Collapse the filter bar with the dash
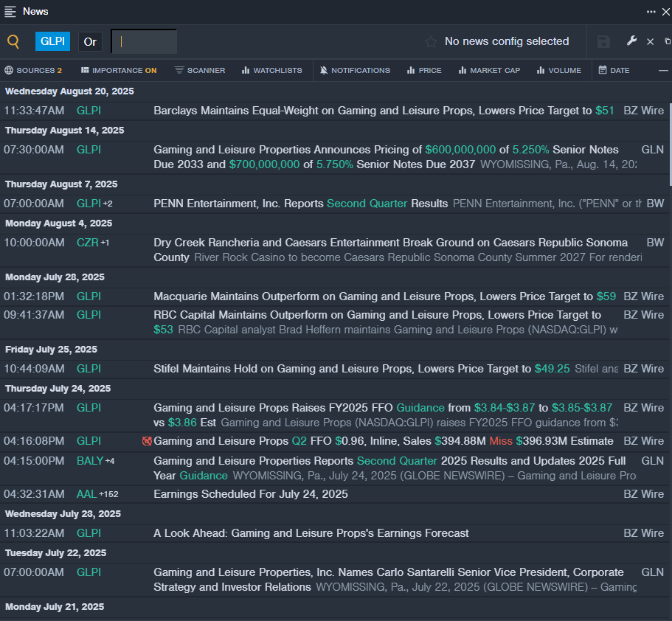 [663, 70]
